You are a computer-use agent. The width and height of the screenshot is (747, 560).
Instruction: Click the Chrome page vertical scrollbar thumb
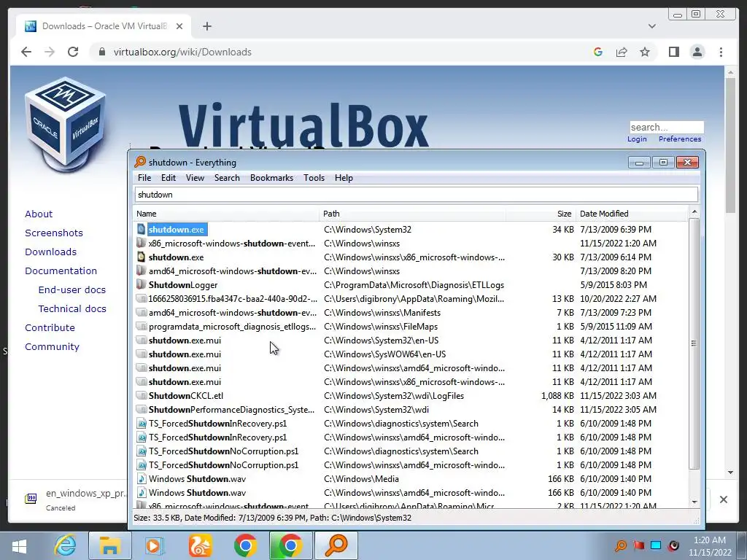pos(729,145)
